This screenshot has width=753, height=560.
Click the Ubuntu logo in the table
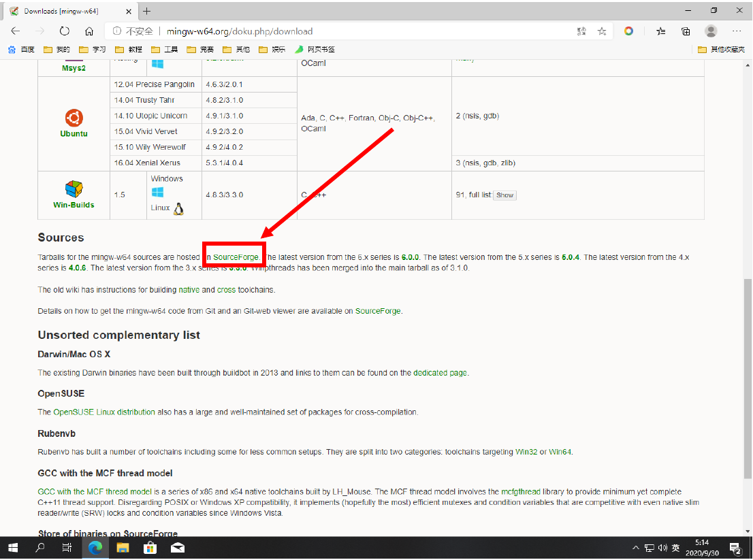74,117
